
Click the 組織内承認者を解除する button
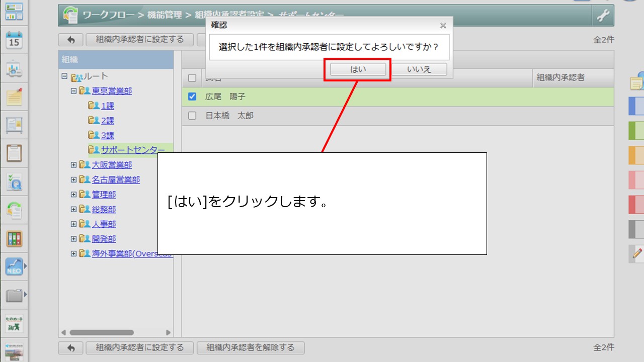tap(251, 348)
